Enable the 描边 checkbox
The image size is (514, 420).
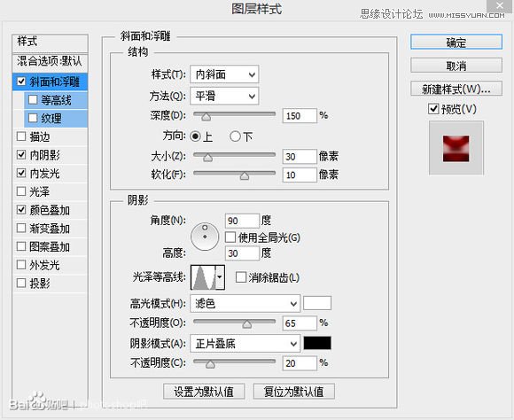click(x=21, y=136)
